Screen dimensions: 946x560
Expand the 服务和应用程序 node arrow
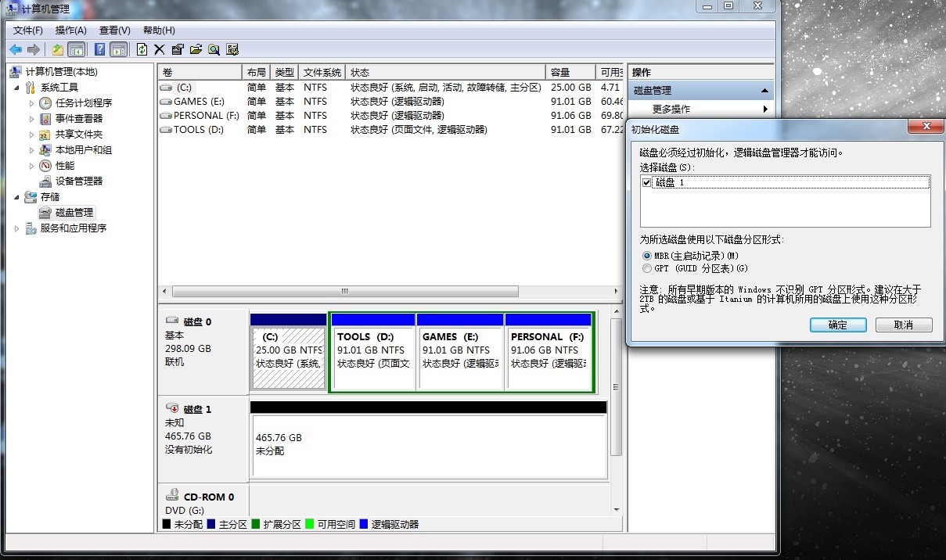pyautogui.click(x=17, y=228)
